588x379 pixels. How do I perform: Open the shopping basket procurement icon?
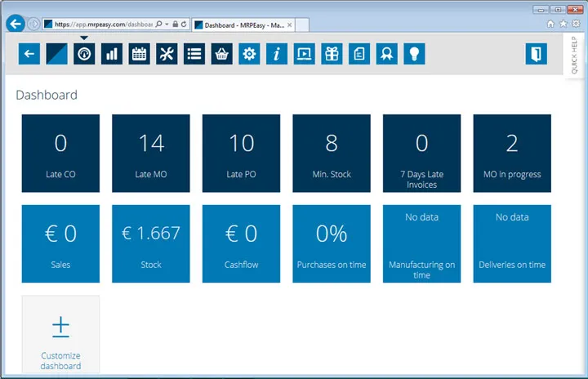click(221, 54)
